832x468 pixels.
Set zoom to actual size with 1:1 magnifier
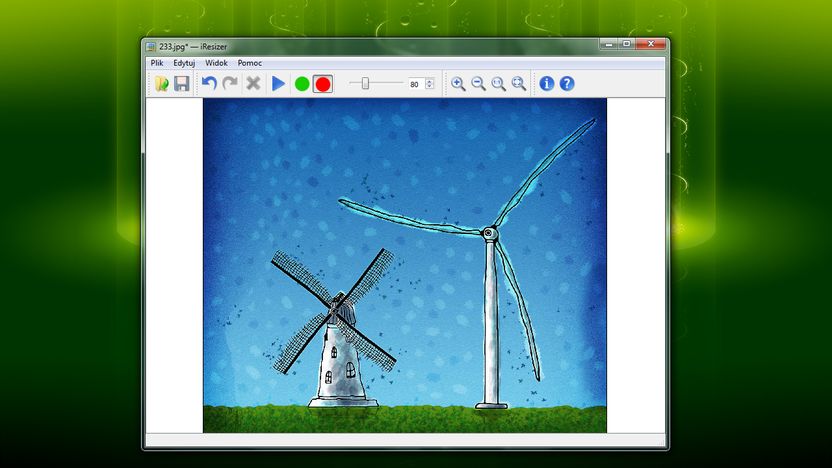(x=498, y=83)
